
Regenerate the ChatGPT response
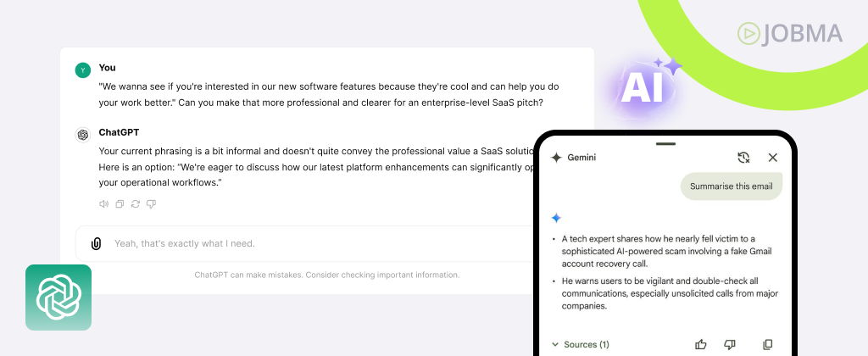[135, 204]
